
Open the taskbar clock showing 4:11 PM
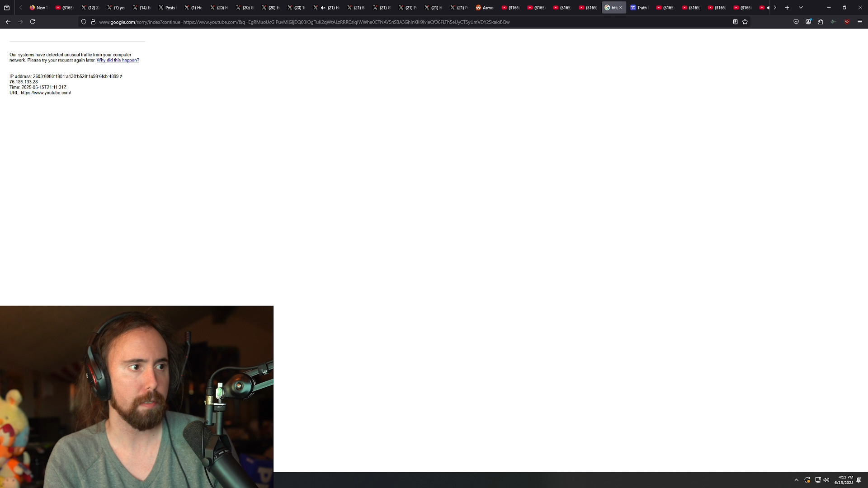click(844, 480)
